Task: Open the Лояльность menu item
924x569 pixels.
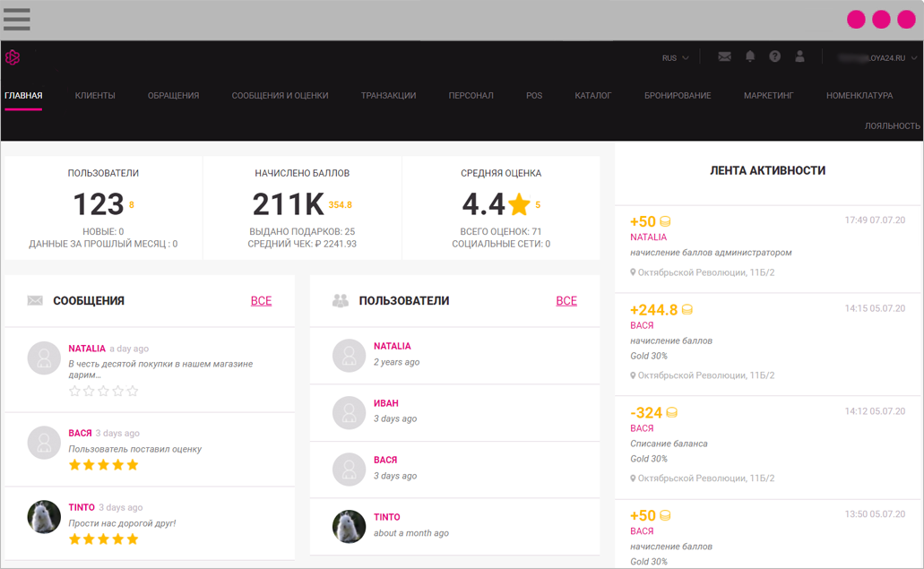Action: click(x=892, y=126)
